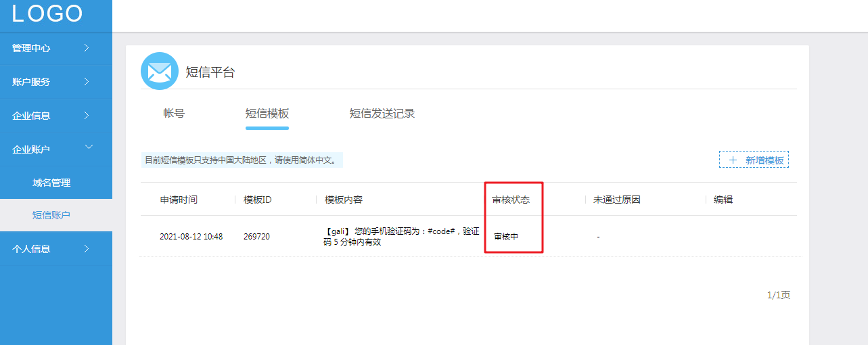Open the 短信发送记录 tab

point(382,114)
